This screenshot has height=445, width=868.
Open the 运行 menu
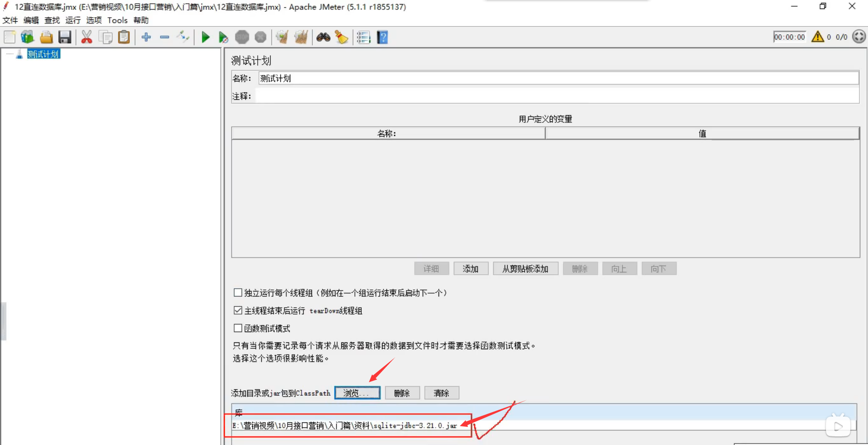point(73,20)
